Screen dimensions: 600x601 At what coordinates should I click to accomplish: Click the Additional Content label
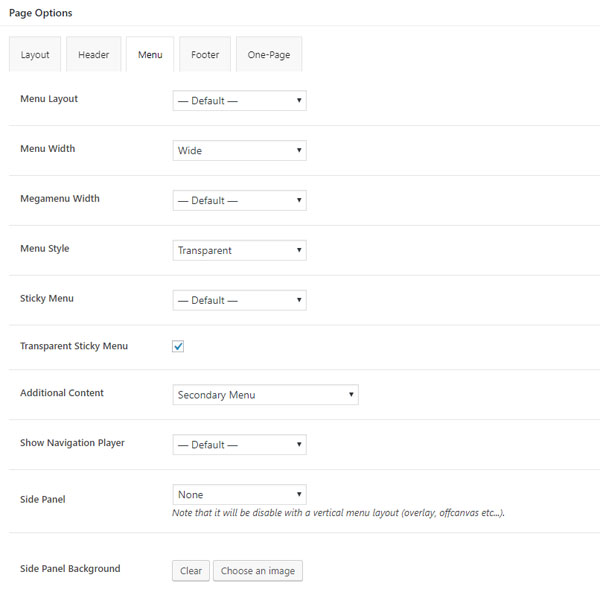62,393
